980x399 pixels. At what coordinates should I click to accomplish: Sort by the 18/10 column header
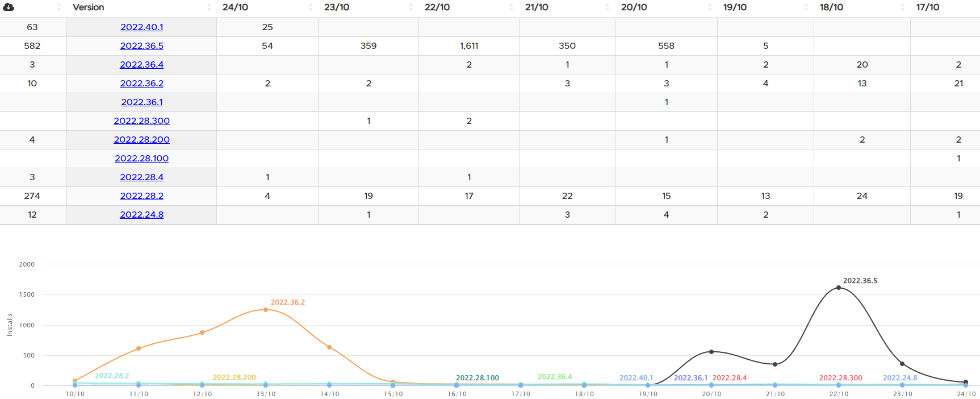coord(831,7)
